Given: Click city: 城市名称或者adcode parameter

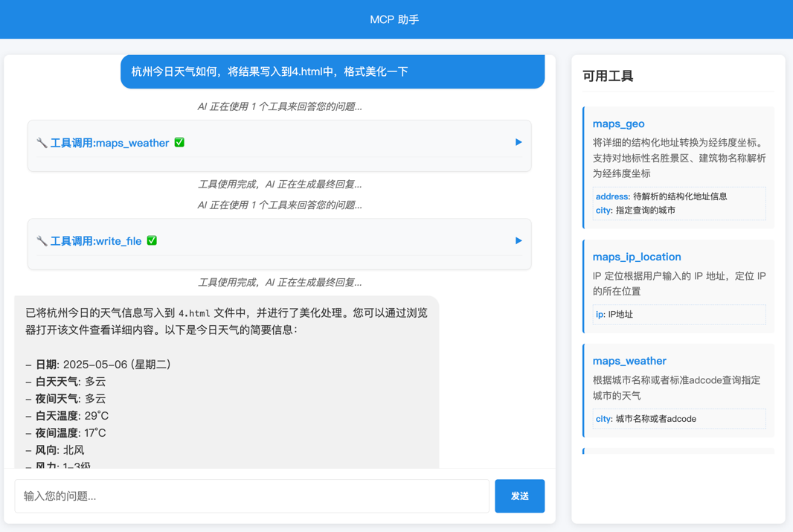Looking at the screenshot, I should 679,419.
